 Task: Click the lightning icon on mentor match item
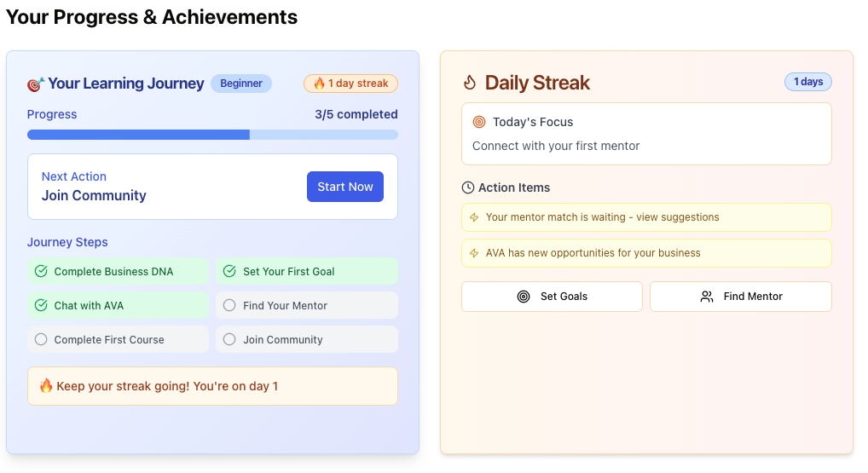pos(475,217)
